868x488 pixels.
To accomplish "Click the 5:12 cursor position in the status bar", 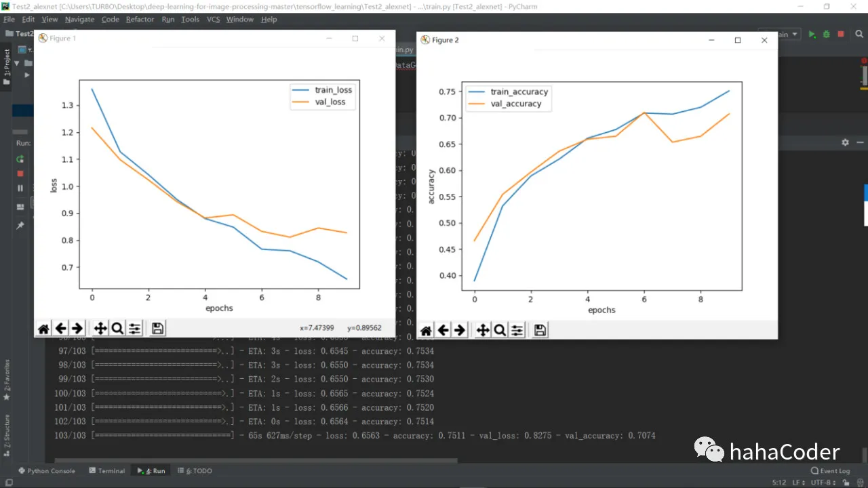I will pyautogui.click(x=778, y=482).
